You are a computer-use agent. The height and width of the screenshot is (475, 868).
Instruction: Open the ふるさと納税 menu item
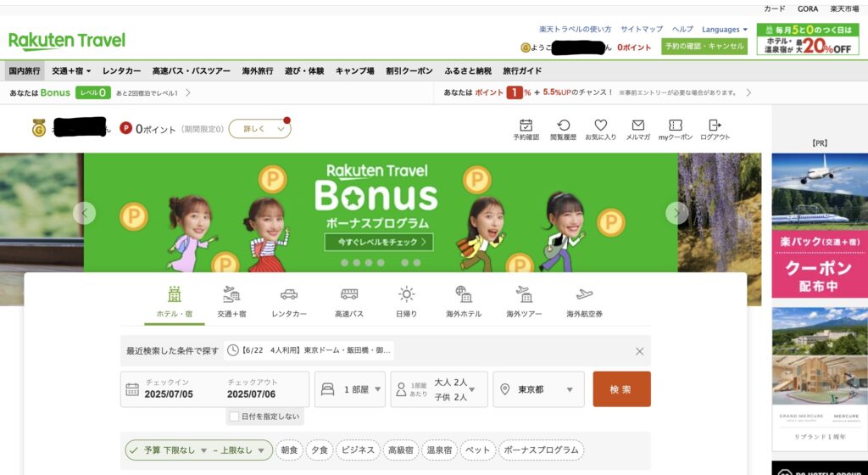468,71
